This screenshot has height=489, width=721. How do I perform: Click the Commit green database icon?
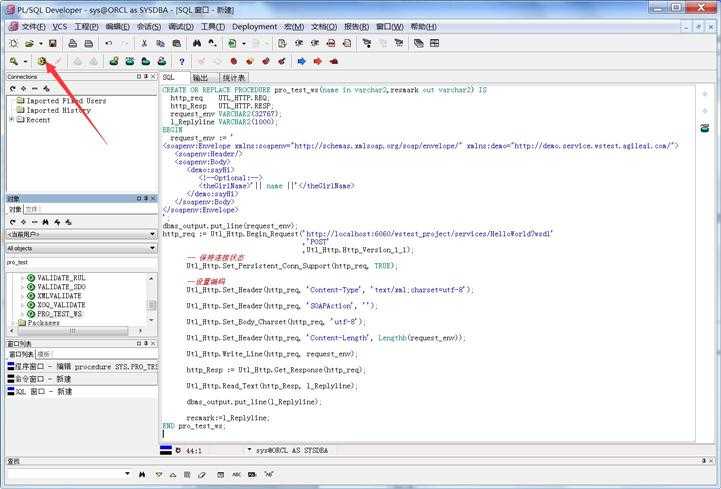(114, 61)
